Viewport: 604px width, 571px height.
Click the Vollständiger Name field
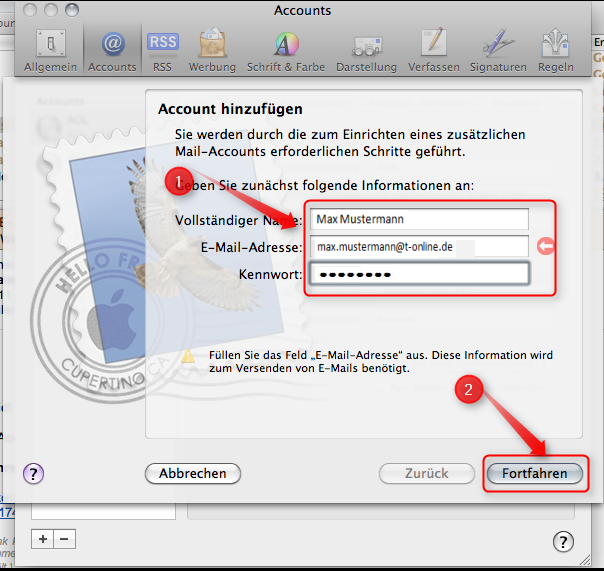[x=419, y=219]
